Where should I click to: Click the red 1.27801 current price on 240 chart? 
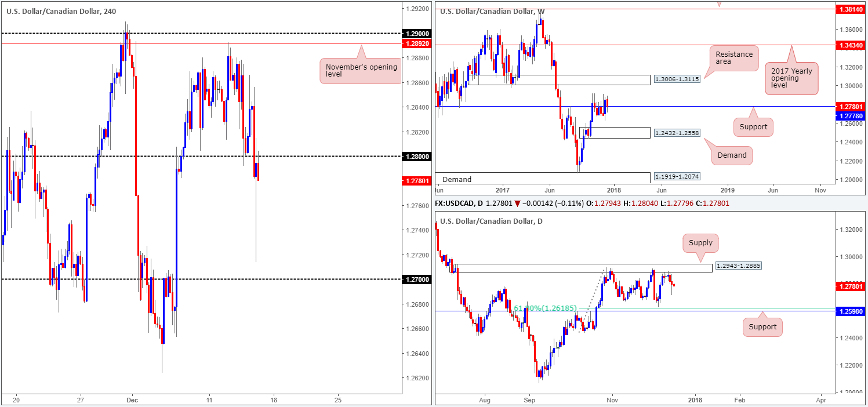417,181
